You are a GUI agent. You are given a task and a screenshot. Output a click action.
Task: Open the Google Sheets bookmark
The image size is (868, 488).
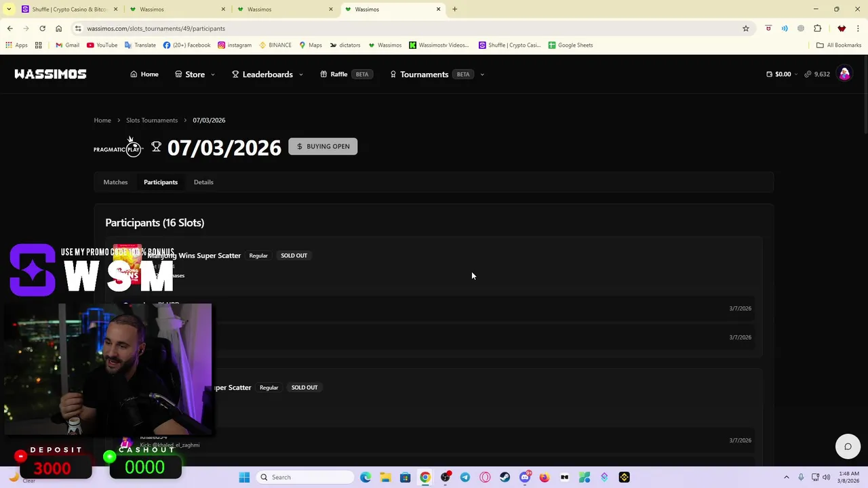point(570,45)
